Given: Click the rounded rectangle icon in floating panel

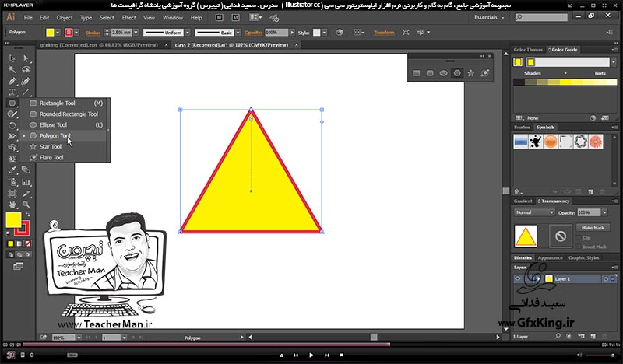Looking at the screenshot, I should click(x=430, y=73).
